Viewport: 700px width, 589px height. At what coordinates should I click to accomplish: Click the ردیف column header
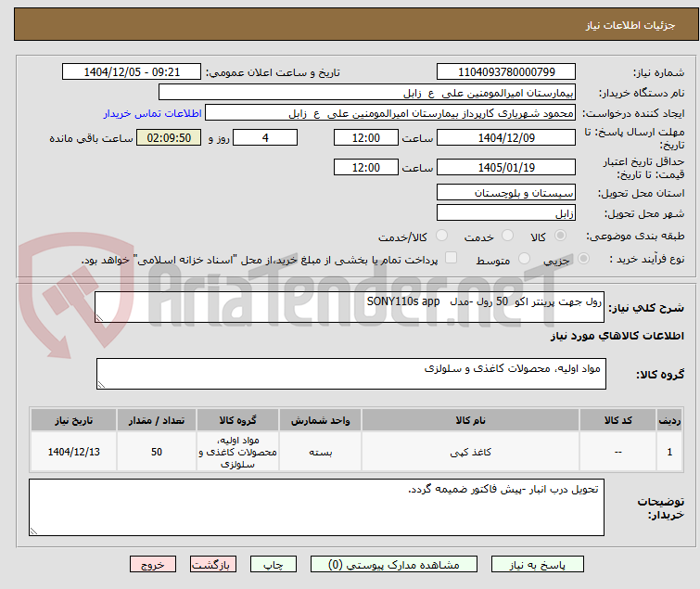click(669, 420)
